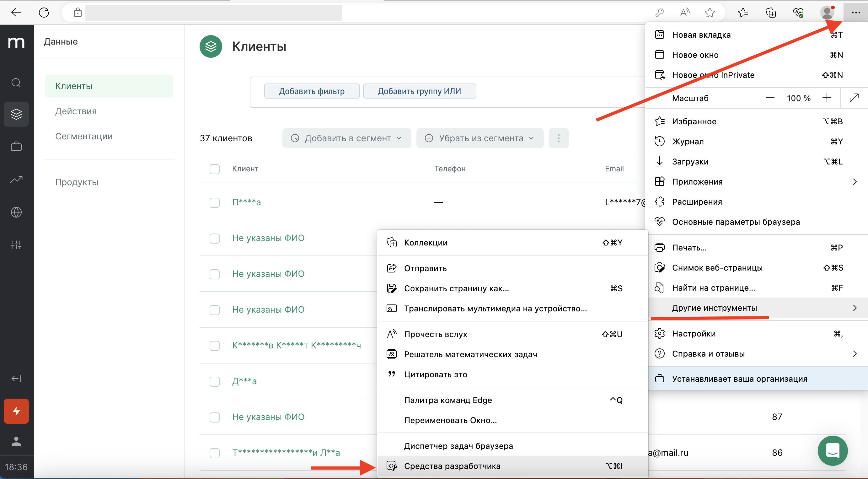Viewport: 868px width, 479px height.
Task: Select 'Новая вкладка' menu item
Action: (x=757, y=35)
